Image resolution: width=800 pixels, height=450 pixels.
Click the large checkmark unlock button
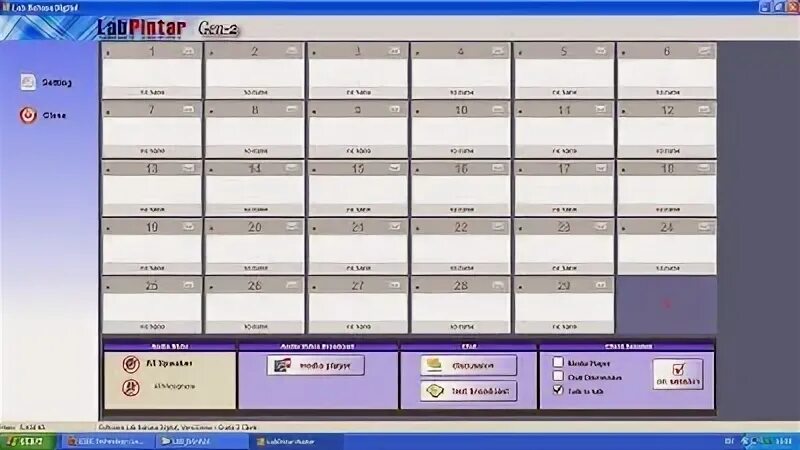pos(678,374)
